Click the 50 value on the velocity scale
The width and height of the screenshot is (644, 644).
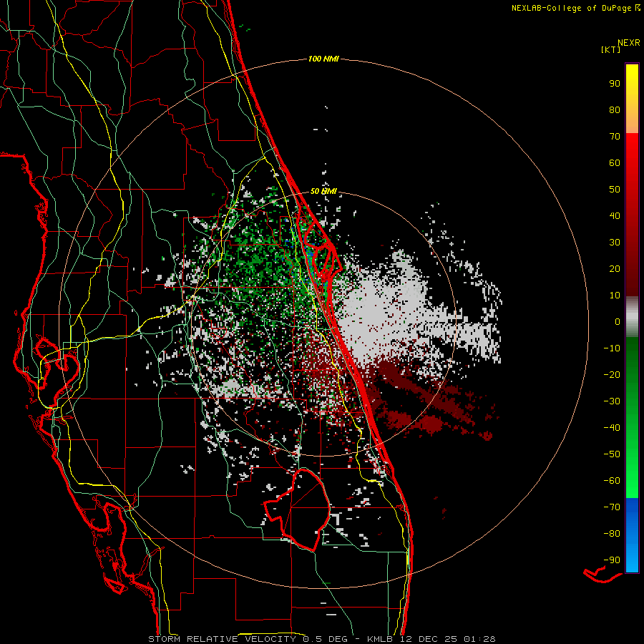coord(615,190)
